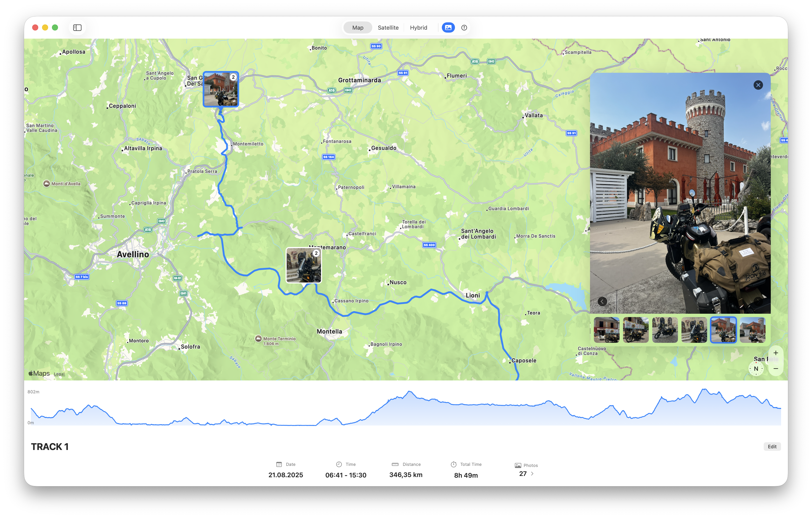The height and width of the screenshot is (518, 812).
Task: Click the compass to reset map orientation
Action: 756,368
